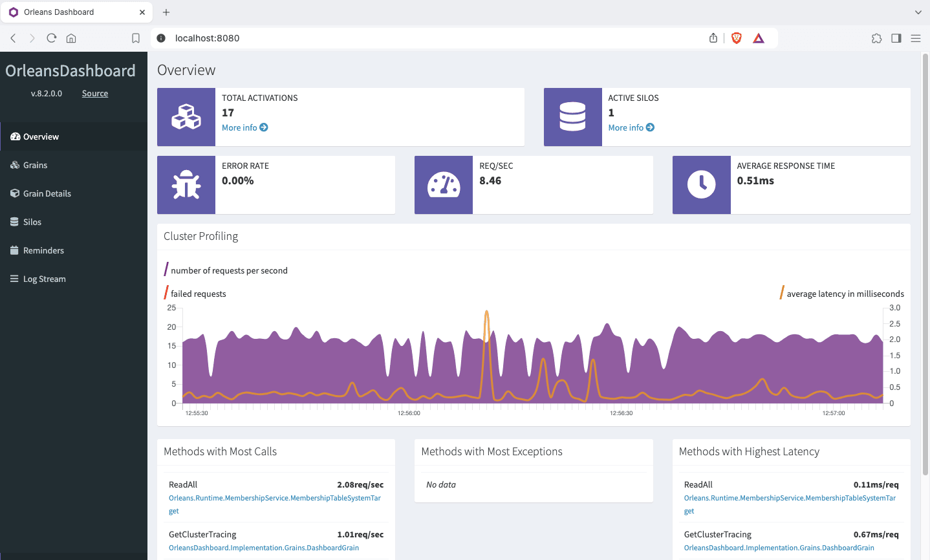Open the Reminders page in sidebar
Screen dimensions: 930x560
click(74, 250)
